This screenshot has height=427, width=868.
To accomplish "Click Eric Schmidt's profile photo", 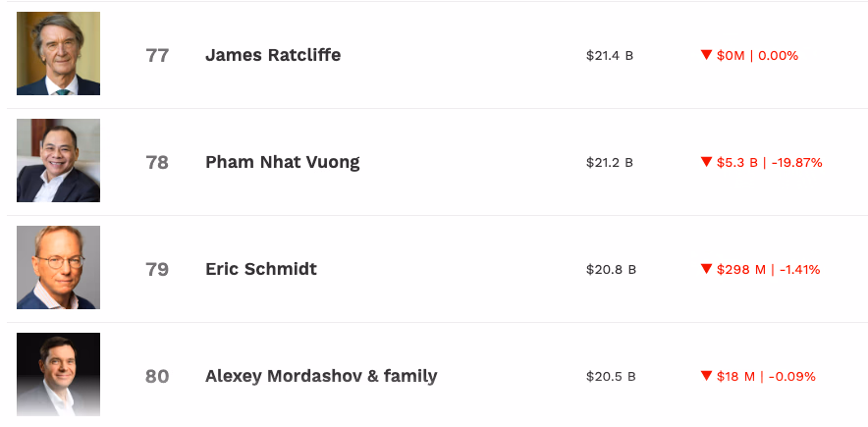I will click(59, 268).
